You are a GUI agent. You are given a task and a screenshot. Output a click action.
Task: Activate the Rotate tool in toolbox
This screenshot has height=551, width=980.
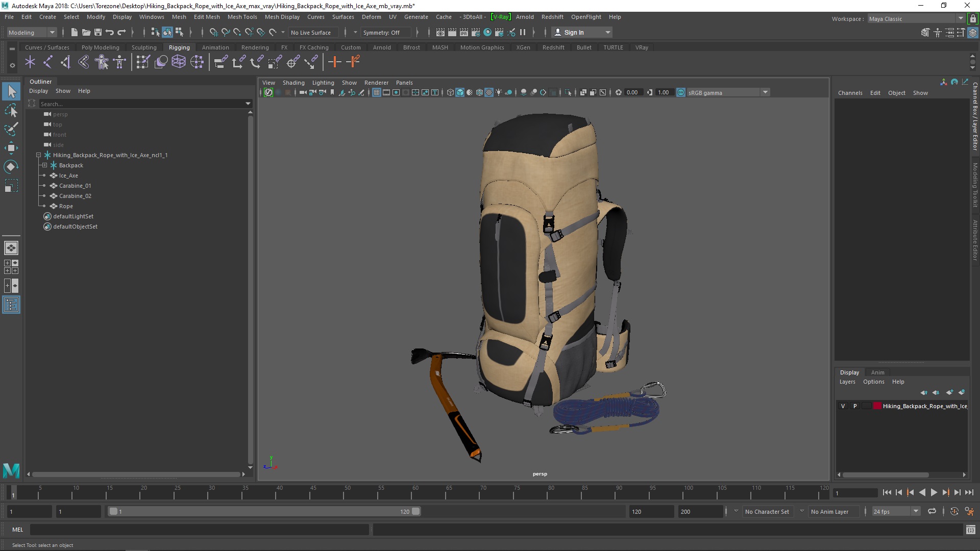tap(11, 167)
